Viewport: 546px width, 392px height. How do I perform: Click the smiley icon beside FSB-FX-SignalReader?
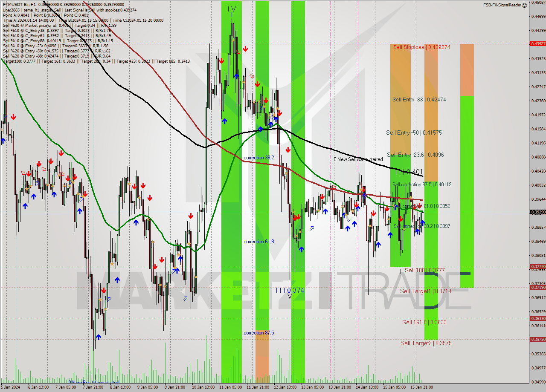pyautogui.click(x=525, y=5)
